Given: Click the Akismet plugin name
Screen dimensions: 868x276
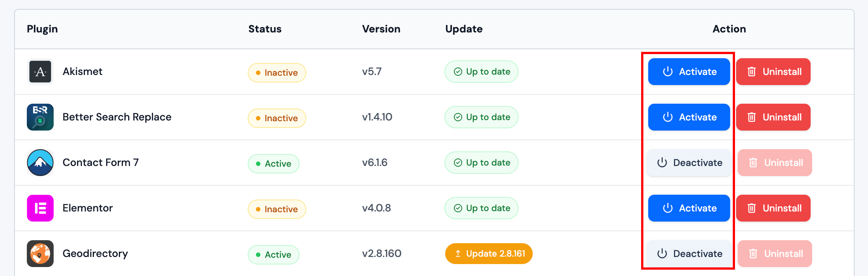Looking at the screenshot, I should point(82,72).
